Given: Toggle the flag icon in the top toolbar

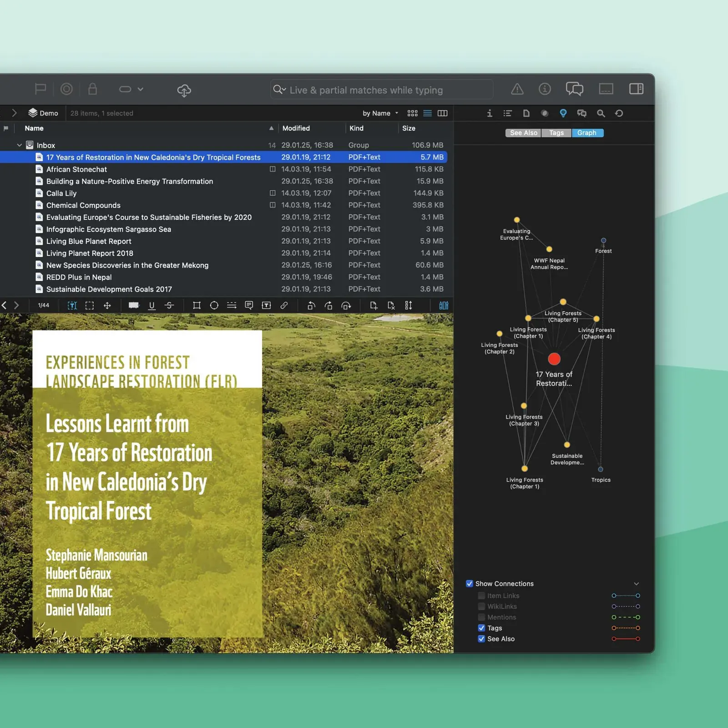Looking at the screenshot, I should tap(40, 89).
